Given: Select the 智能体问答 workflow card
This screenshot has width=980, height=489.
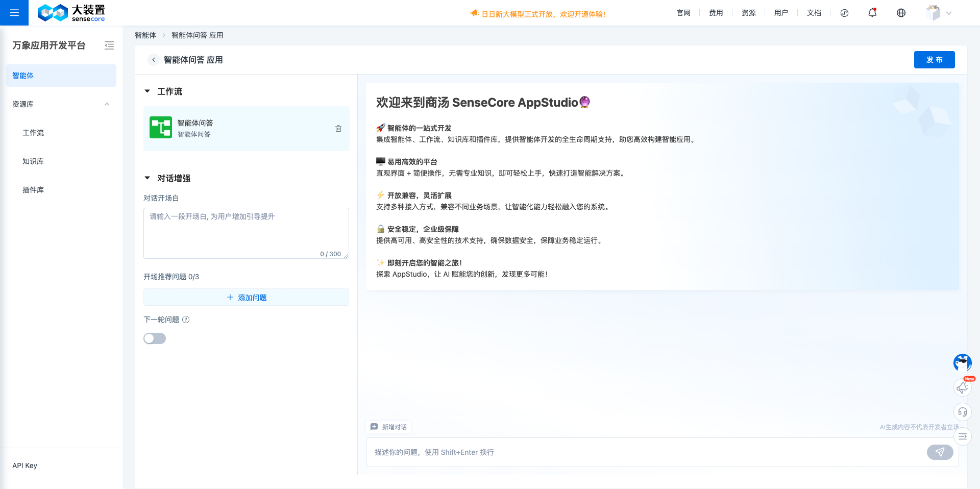Looking at the screenshot, I should click(246, 129).
